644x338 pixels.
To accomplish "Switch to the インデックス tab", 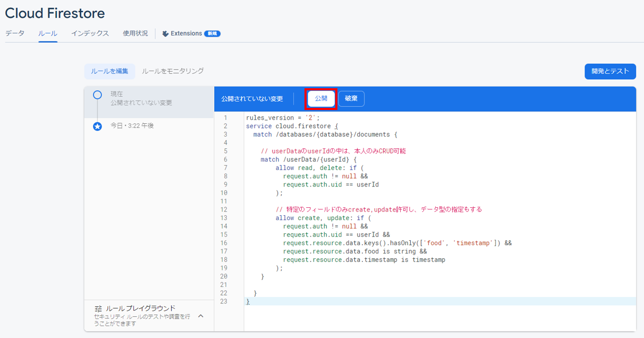I will click(x=90, y=33).
